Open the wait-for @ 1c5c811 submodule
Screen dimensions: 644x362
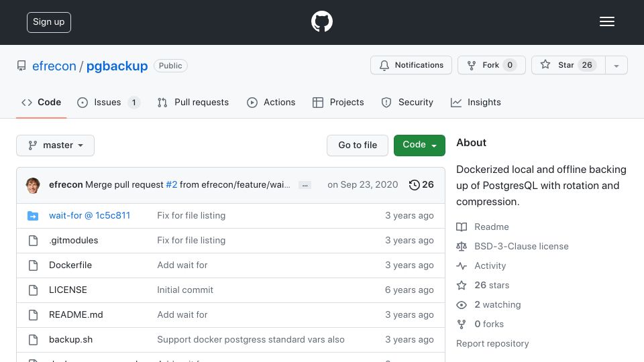(x=89, y=215)
